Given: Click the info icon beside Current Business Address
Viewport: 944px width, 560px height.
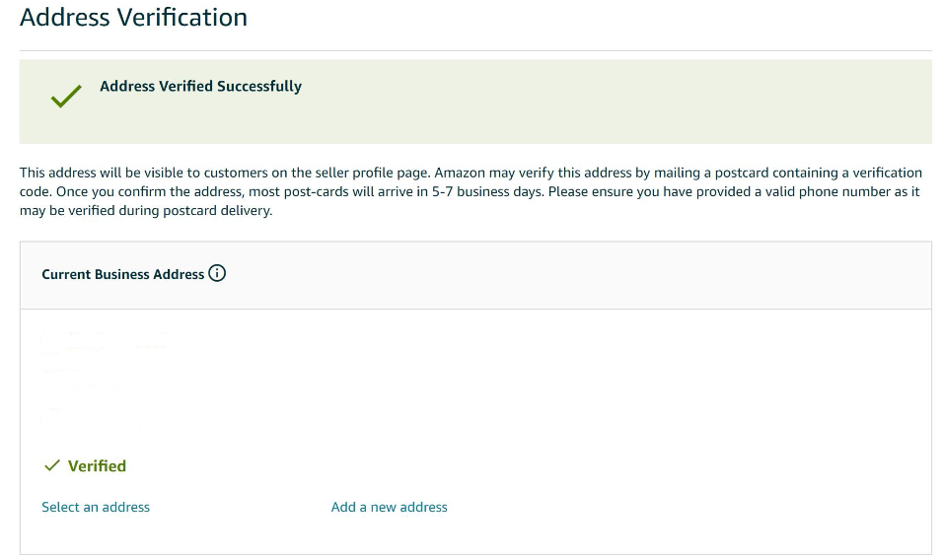Looking at the screenshot, I should pyautogui.click(x=217, y=273).
